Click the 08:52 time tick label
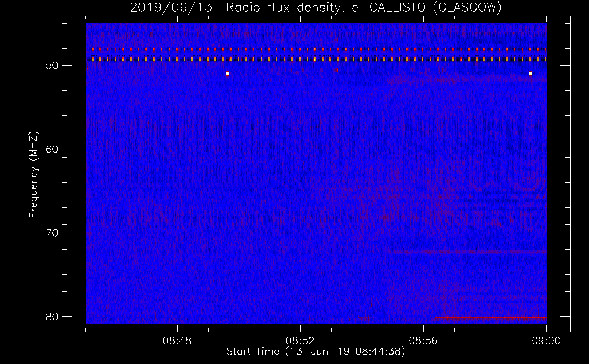The height and width of the screenshot is (364, 589). (300, 341)
